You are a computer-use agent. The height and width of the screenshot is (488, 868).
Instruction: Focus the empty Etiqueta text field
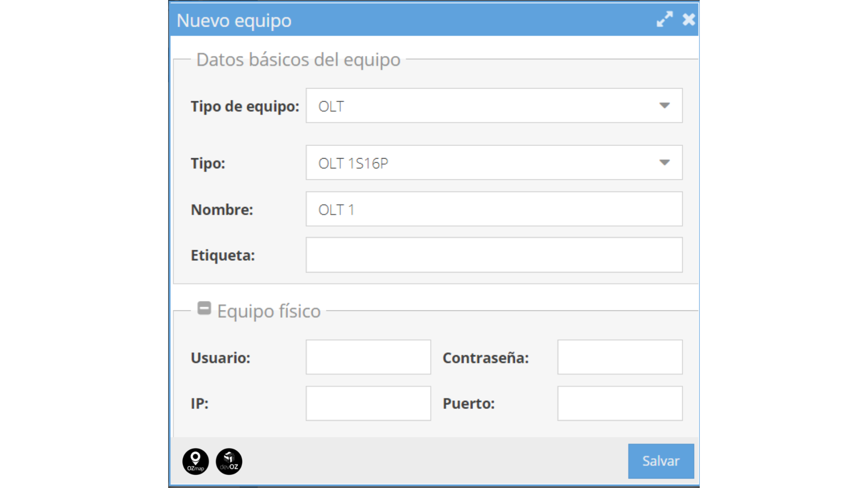click(494, 255)
